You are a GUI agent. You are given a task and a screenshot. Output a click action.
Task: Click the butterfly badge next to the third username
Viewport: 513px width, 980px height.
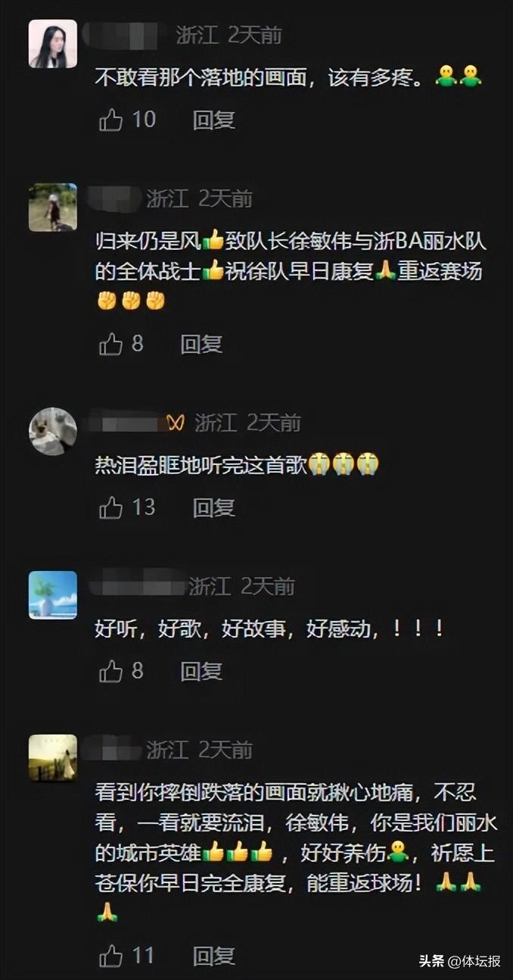(x=176, y=423)
